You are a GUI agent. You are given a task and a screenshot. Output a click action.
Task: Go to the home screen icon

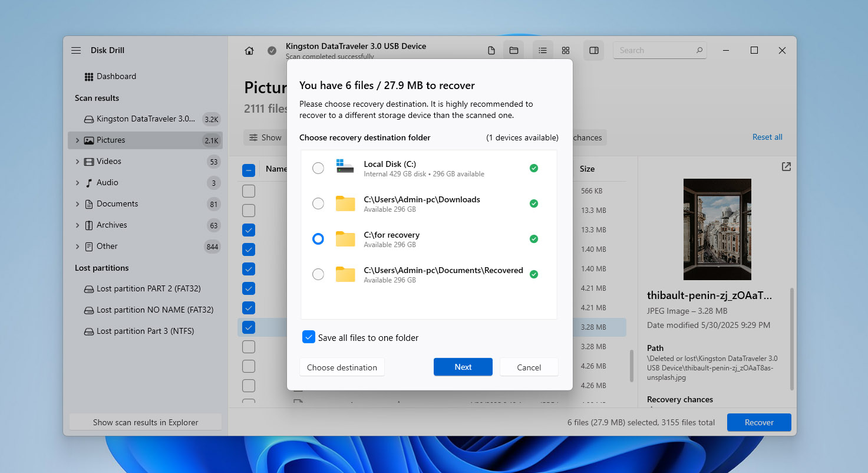[x=249, y=51]
